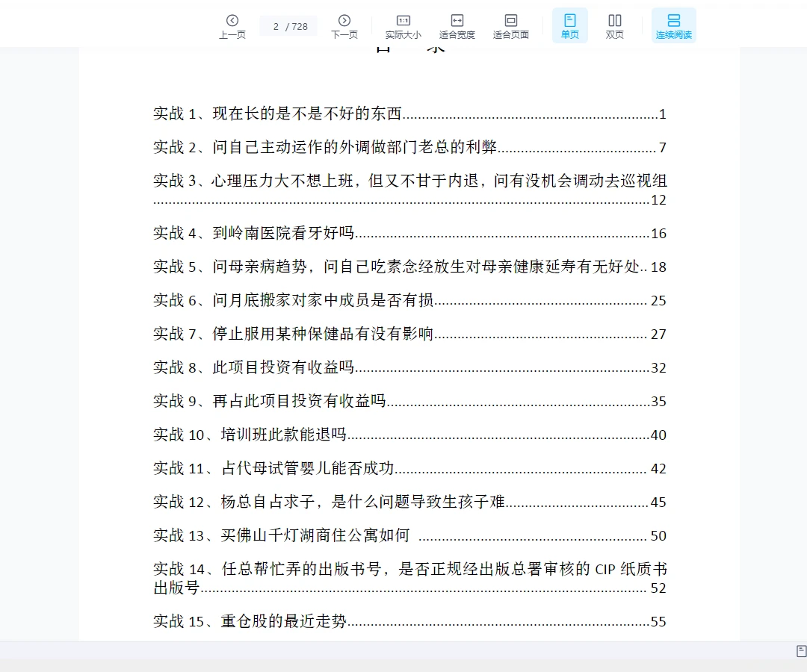The width and height of the screenshot is (807, 672).
Task: Open entry 实战 3 心理压力大不想上班
Action: point(409,190)
